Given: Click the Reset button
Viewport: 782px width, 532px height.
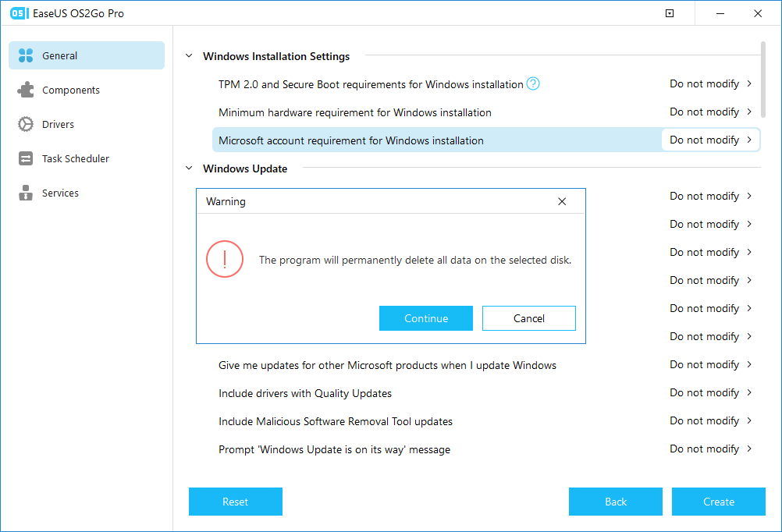Looking at the screenshot, I should [x=236, y=502].
